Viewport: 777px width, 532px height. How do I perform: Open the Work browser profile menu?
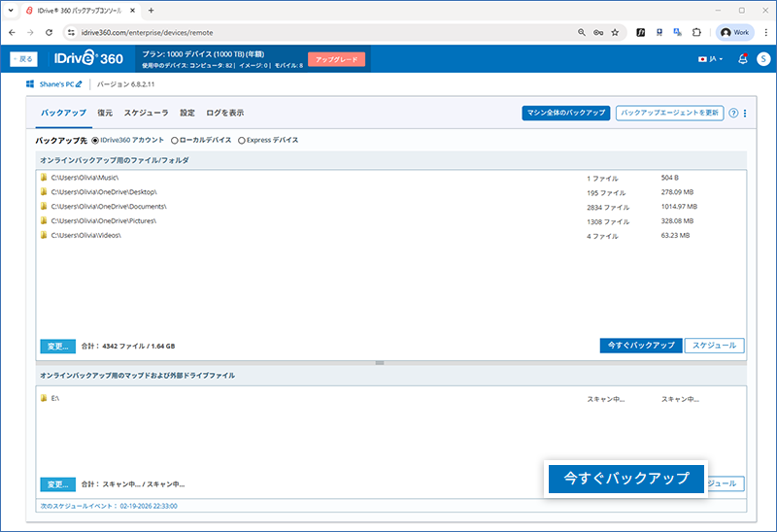735,32
